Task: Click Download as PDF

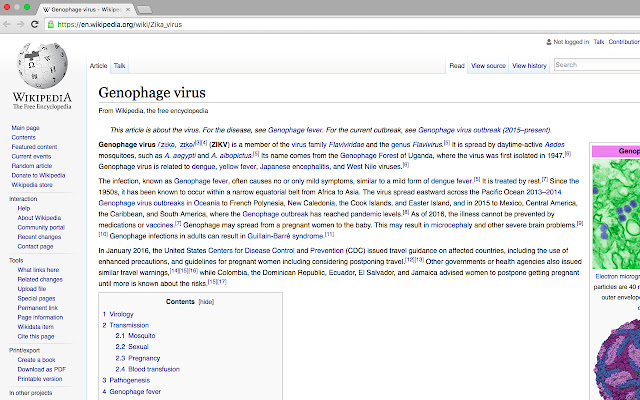Action: 41,369
